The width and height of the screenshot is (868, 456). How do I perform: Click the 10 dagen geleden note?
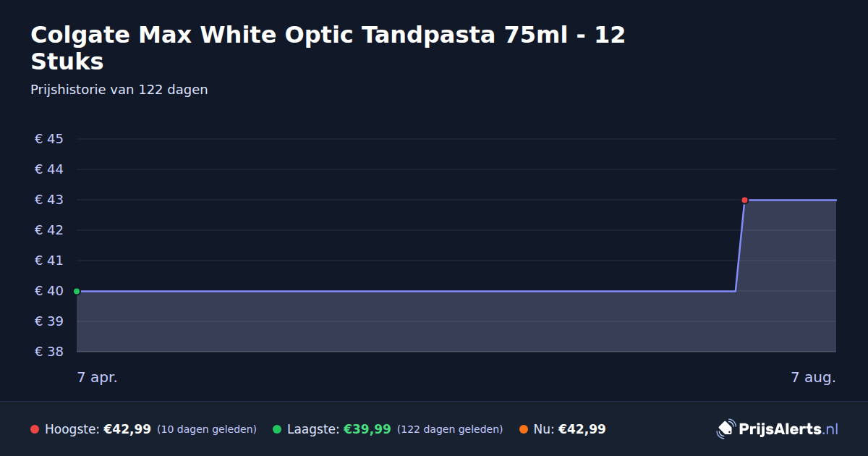(207, 429)
